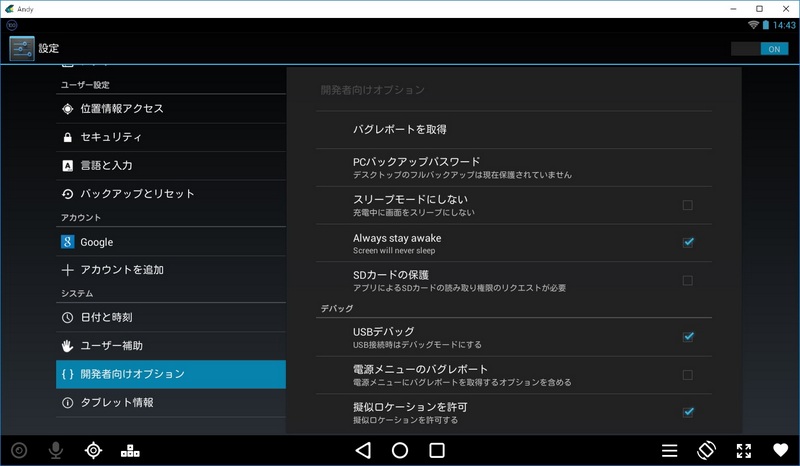Click the location access target icon
The height and width of the screenshot is (466, 800).
(67, 109)
